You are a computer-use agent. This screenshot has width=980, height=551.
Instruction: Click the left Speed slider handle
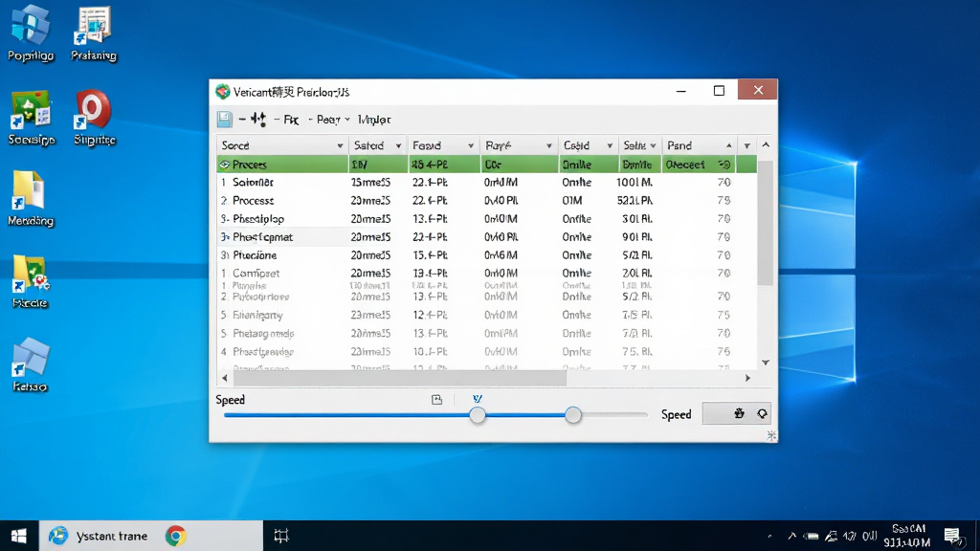(478, 415)
